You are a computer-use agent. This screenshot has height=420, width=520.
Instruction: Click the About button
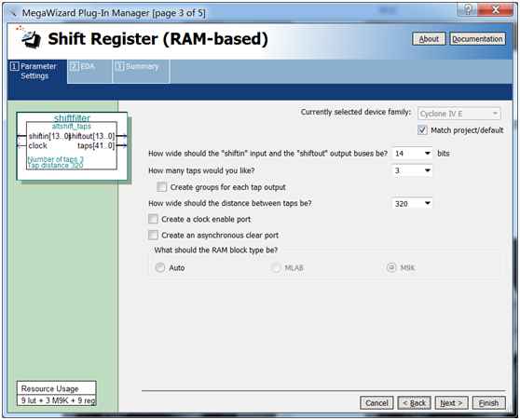(429, 39)
